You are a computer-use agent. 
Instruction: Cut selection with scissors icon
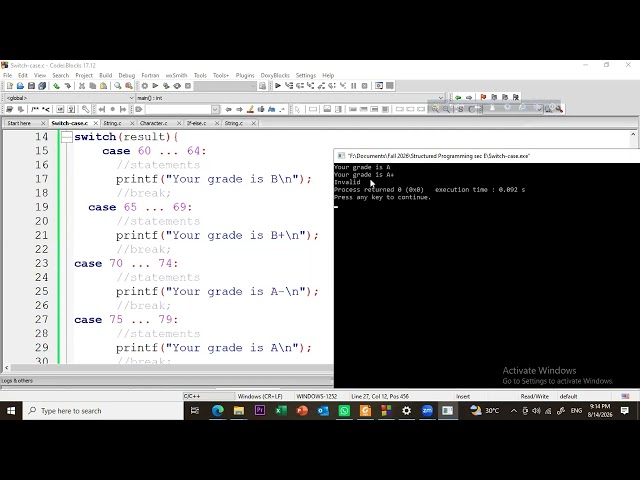(x=82, y=86)
